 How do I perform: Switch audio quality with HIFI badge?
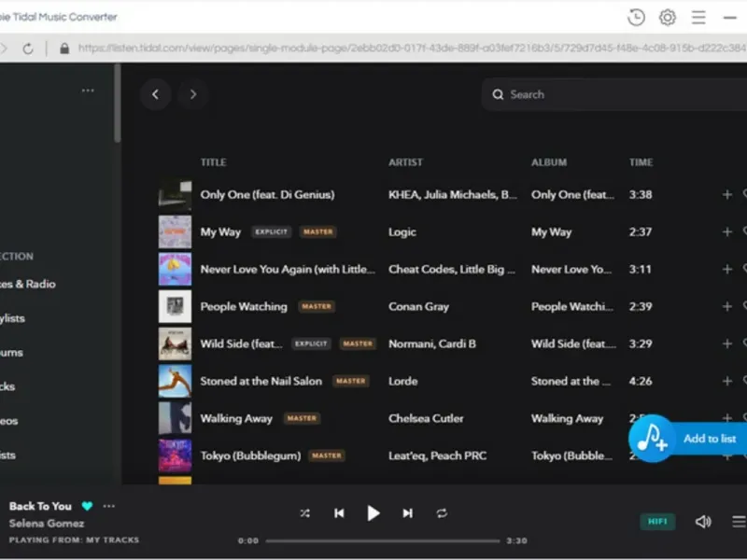coord(657,522)
